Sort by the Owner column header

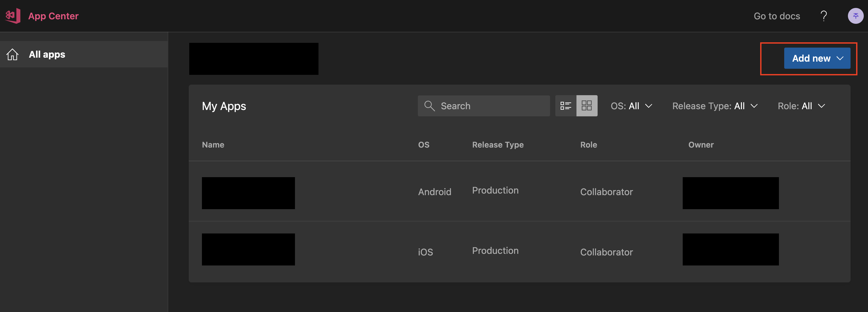[x=700, y=145]
